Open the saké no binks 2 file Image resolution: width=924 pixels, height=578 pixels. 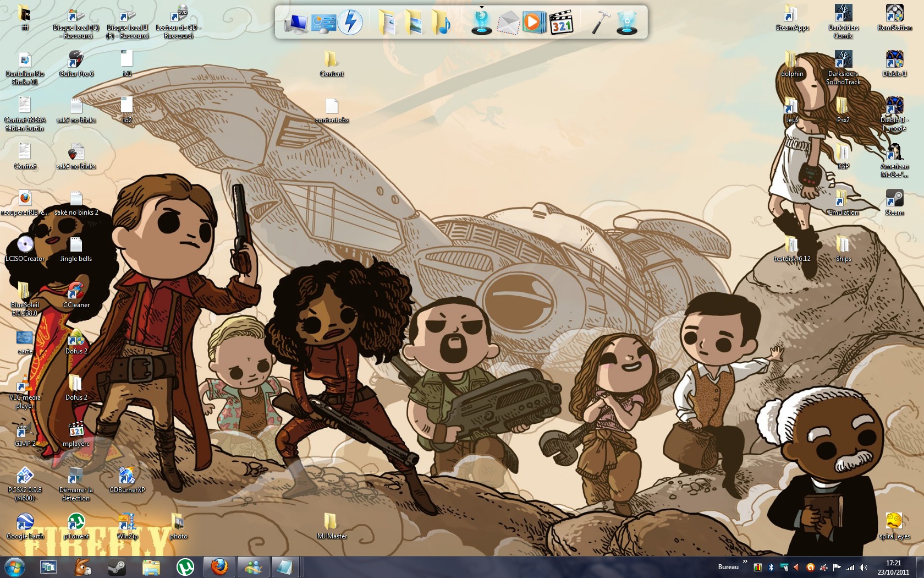[x=76, y=202]
